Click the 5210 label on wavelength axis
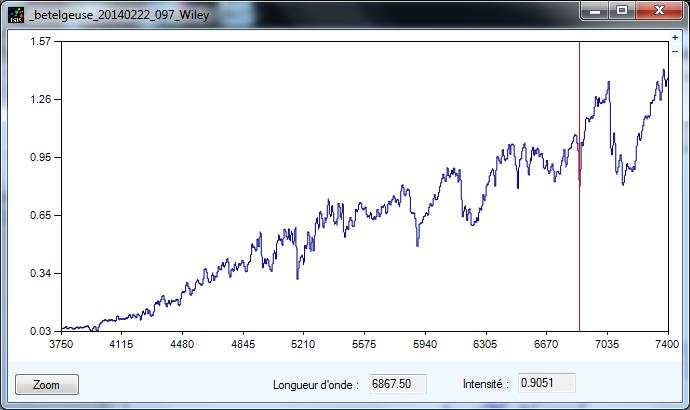The image size is (690, 410). tap(304, 343)
